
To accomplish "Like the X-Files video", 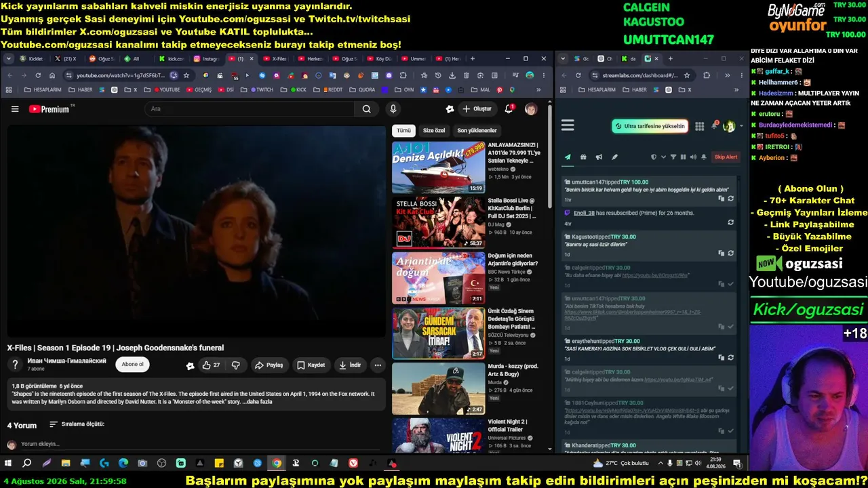I will click(211, 365).
